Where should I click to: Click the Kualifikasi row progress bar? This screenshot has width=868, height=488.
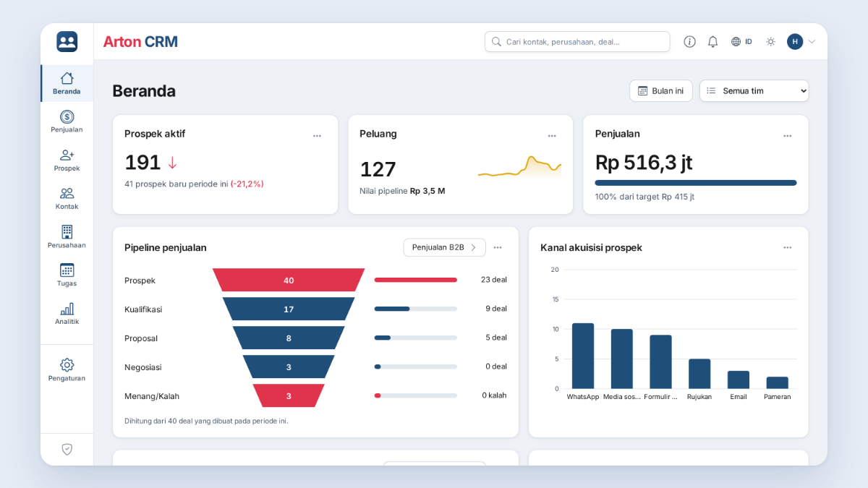tap(416, 309)
